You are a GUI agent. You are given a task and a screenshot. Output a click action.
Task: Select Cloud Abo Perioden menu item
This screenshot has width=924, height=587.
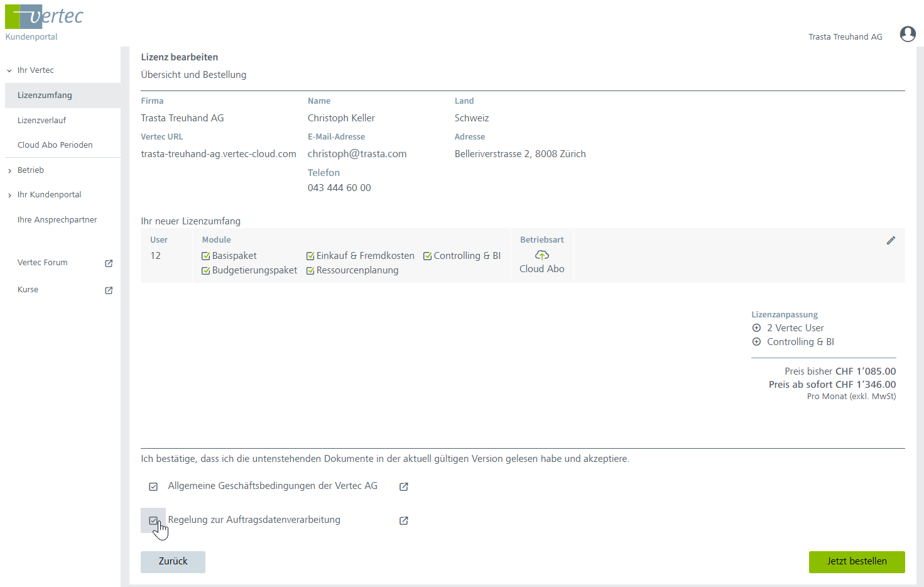(55, 145)
